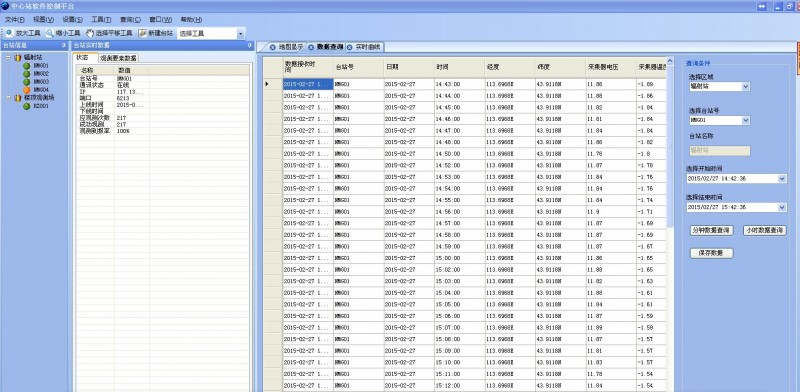Click the green status icon of station NM602
This screenshot has height=392, width=800.
27,74
